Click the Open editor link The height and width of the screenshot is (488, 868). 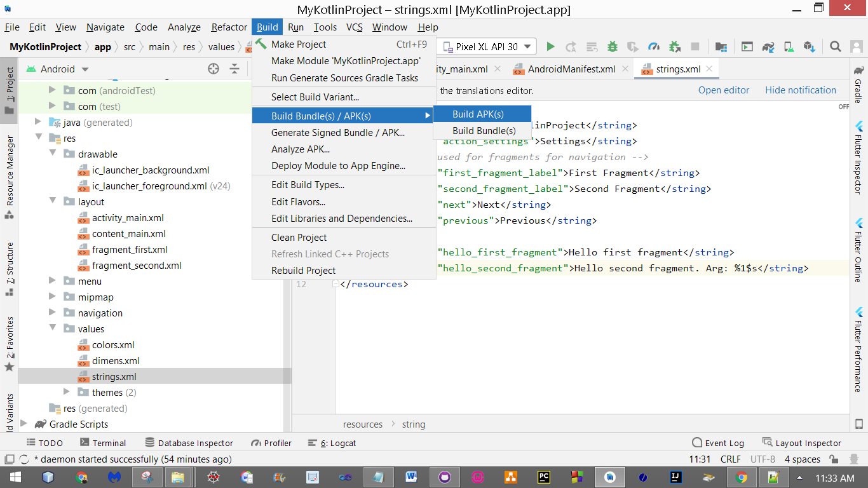pyautogui.click(x=724, y=90)
